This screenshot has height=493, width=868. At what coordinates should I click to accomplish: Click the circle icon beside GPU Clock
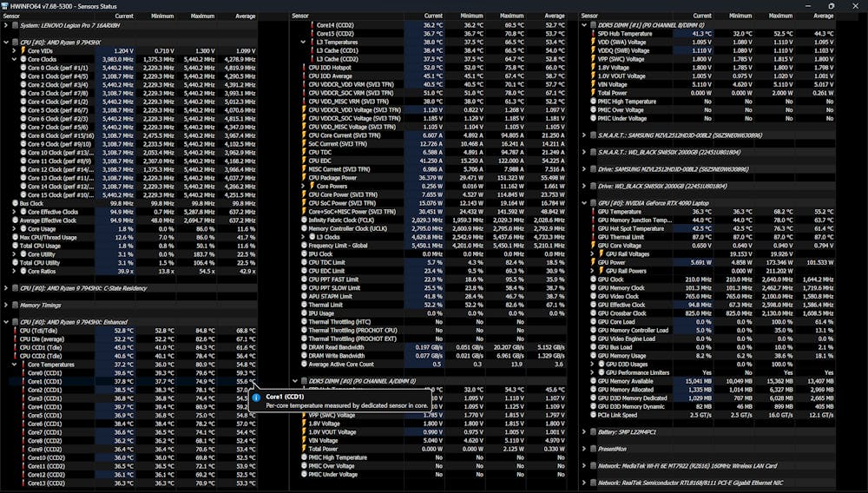(593, 279)
